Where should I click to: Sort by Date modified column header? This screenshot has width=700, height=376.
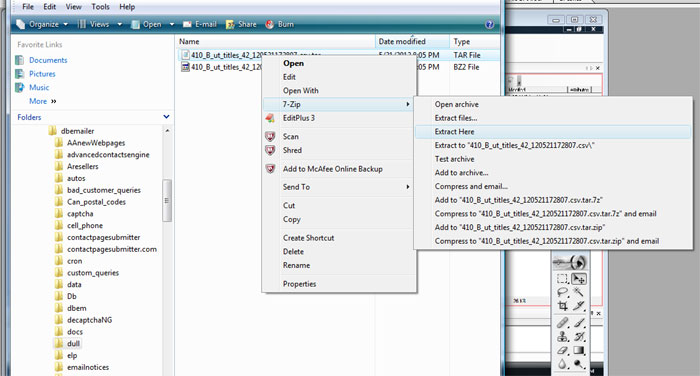click(412, 42)
